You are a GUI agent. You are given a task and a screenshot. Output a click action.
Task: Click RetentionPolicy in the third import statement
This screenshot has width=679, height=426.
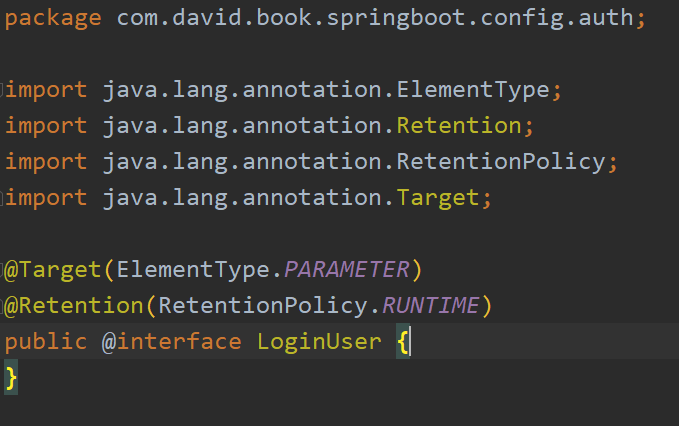[501, 162]
